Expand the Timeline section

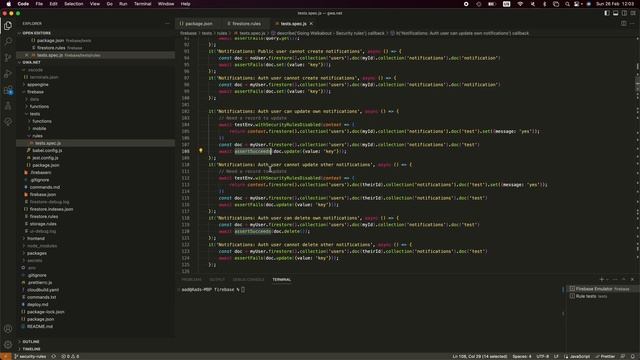coord(96,349)
